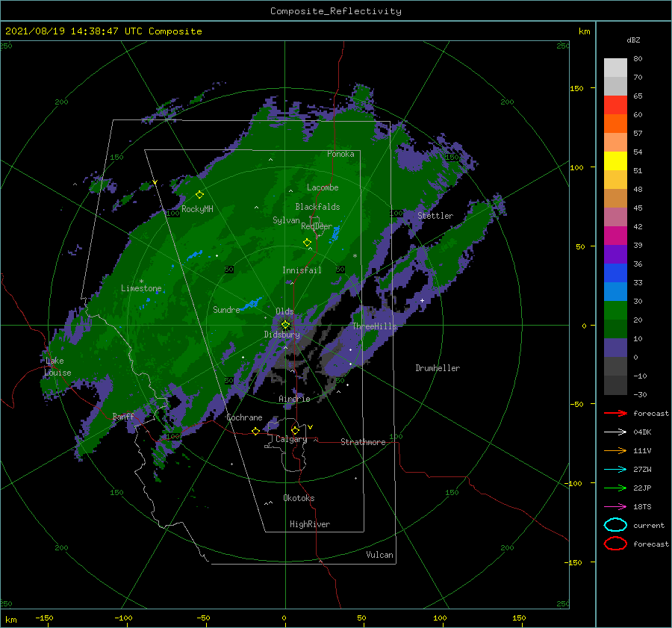This screenshot has width=672, height=628.
Task: Click the Vulcan label
Action: [379, 555]
